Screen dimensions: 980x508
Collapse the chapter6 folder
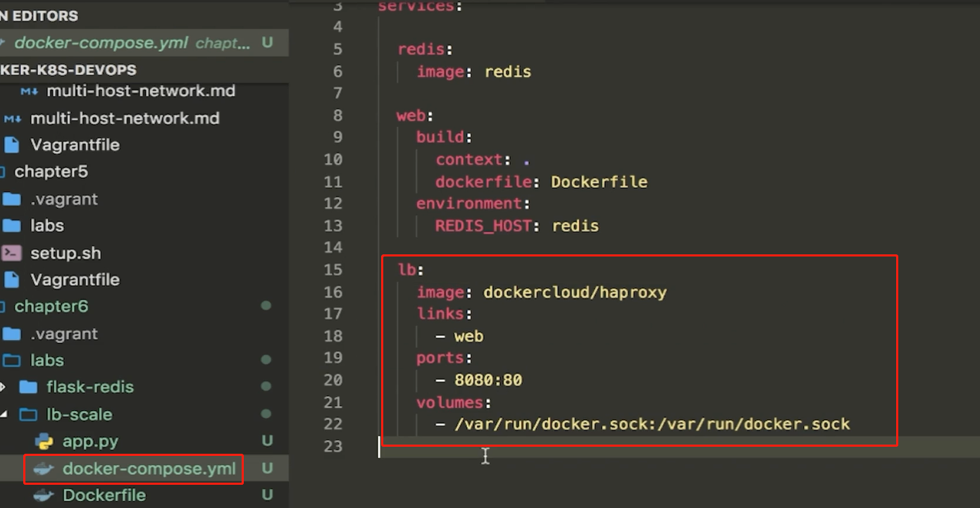[51, 306]
